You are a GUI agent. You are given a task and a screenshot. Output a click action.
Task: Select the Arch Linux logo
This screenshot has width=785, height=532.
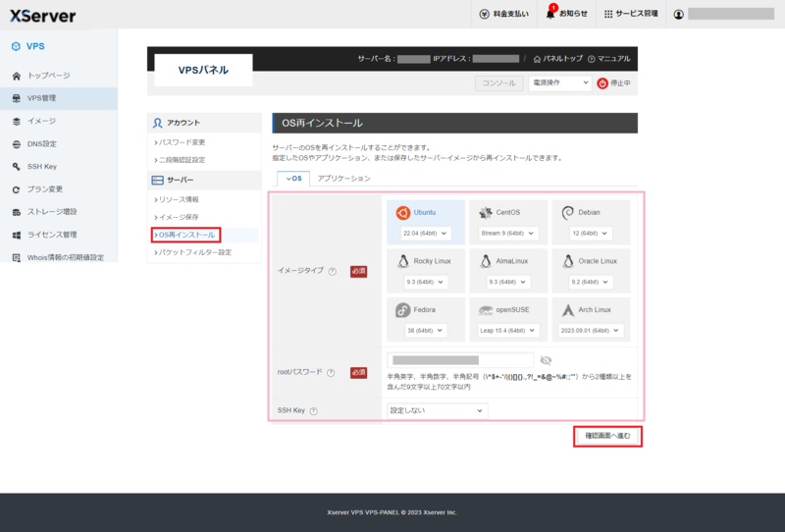pos(568,310)
